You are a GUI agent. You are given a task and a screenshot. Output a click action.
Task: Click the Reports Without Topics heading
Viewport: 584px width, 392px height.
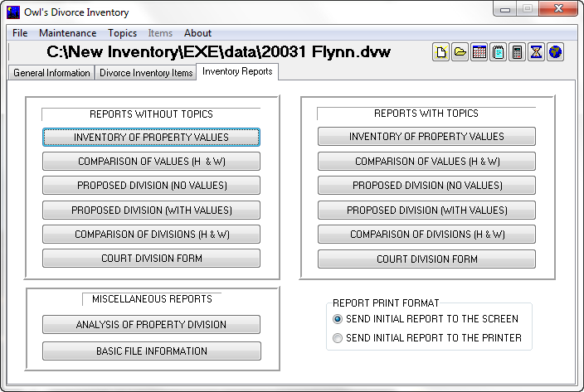pos(151,114)
